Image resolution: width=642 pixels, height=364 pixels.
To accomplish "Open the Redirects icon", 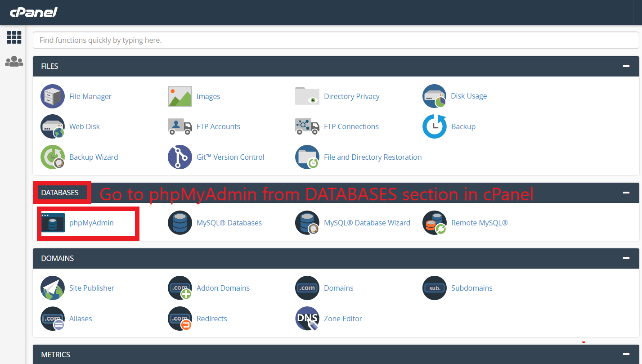I will pyautogui.click(x=180, y=319).
